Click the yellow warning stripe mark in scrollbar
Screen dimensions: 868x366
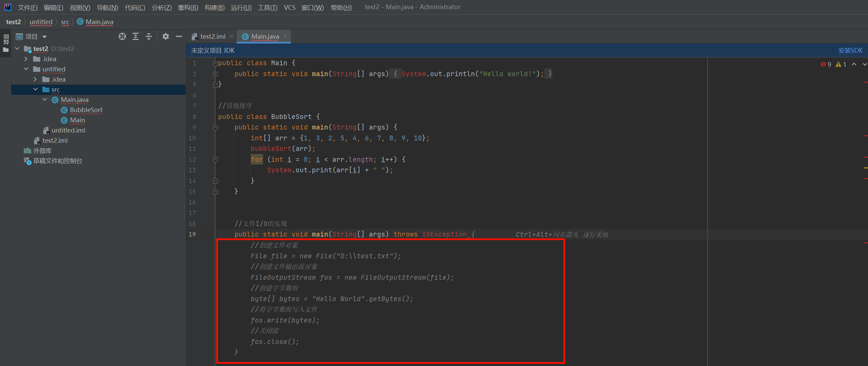click(x=865, y=168)
